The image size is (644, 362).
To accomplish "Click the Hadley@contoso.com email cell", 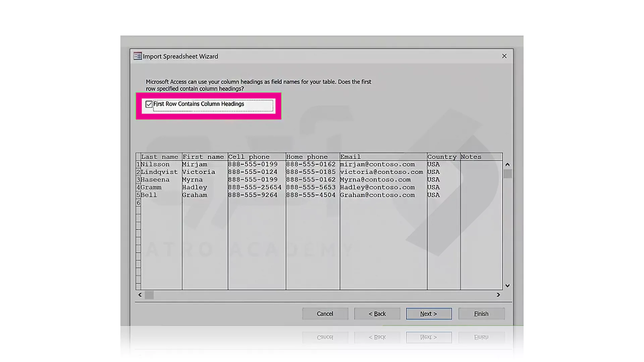I will [383, 187].
